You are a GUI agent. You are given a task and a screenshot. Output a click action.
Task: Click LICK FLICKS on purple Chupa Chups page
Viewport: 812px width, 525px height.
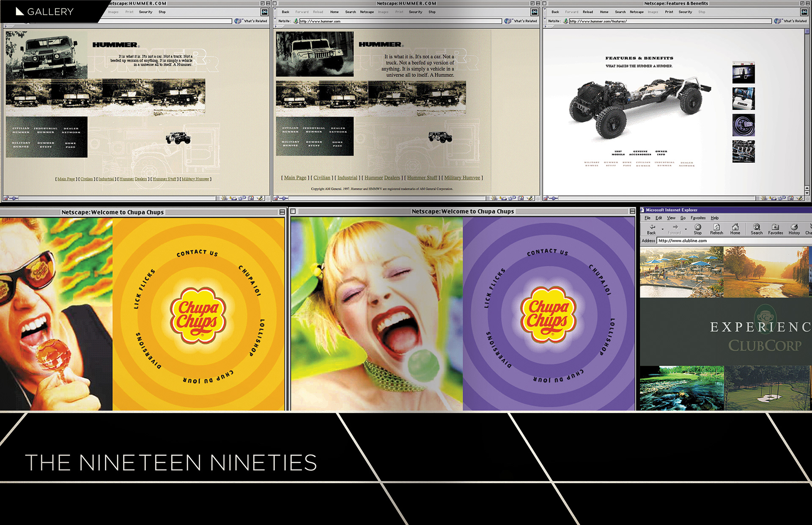click(494, 288)
